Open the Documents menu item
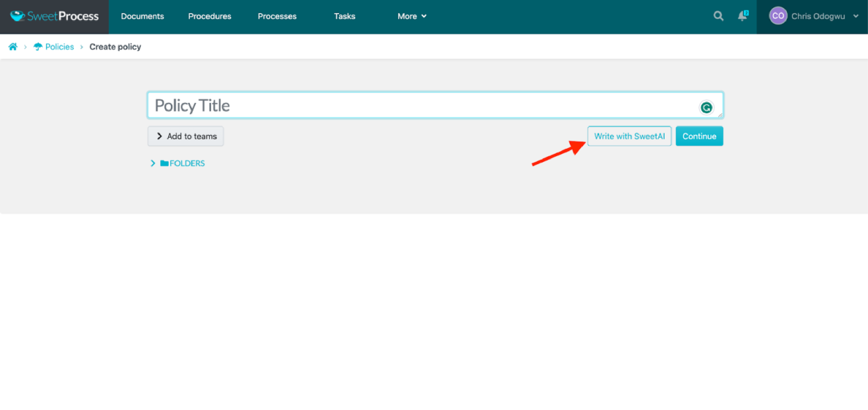 [x=142, y=16]
